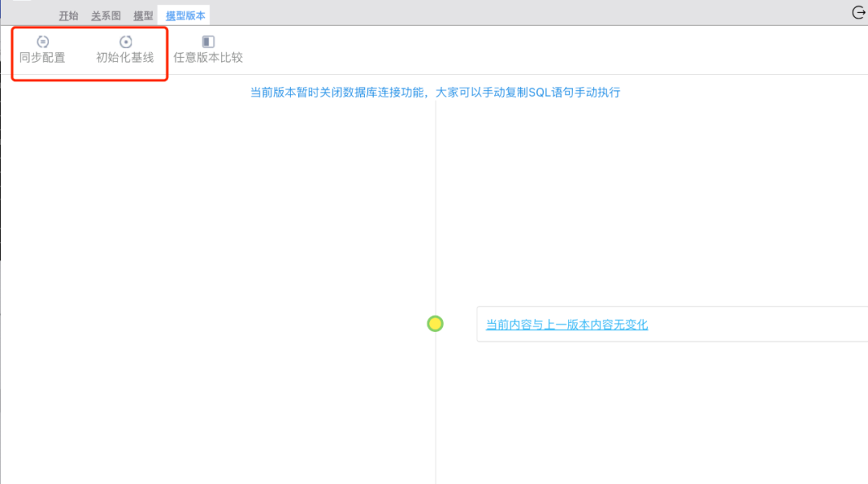Select the 模型 tab
Viewport: 868px width, 484px height.
[x=143, y=16]
